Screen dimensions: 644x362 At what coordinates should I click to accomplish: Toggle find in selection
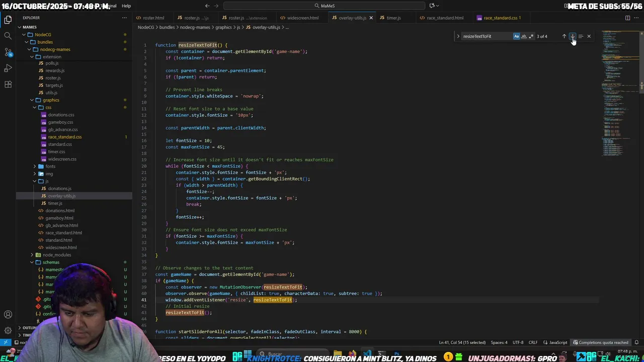tap(581, 36)
